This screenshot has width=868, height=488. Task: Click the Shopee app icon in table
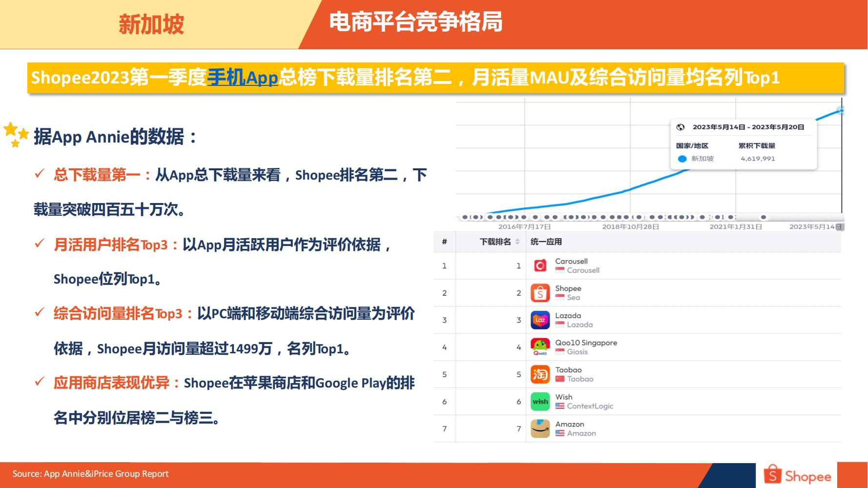[540, 293]
